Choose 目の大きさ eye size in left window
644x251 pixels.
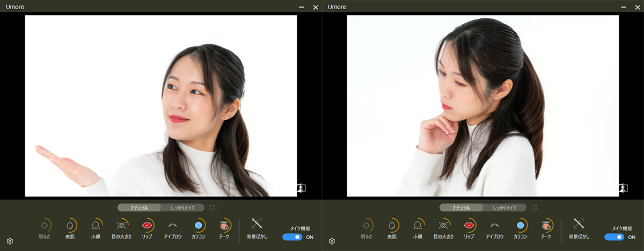pos(121,226)
